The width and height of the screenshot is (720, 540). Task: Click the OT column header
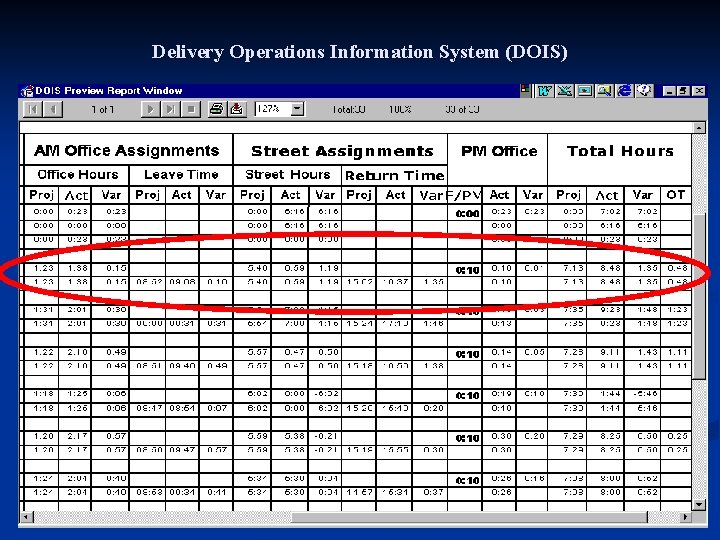[x=675, y=195]
